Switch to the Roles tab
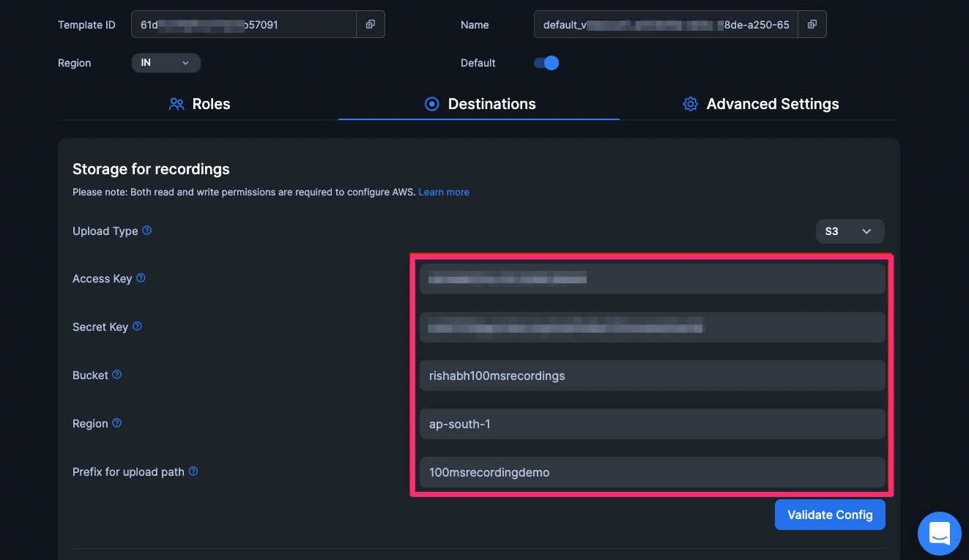The width and height of the screenshot is (969, 560). [199, 104]
